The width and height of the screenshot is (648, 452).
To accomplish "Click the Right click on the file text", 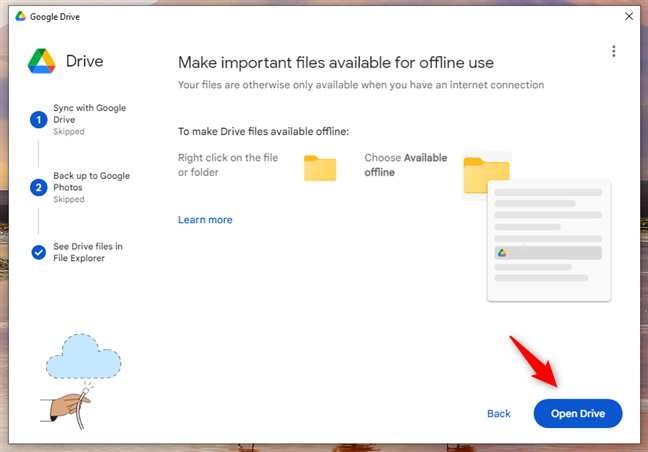I will pos(228,165).
